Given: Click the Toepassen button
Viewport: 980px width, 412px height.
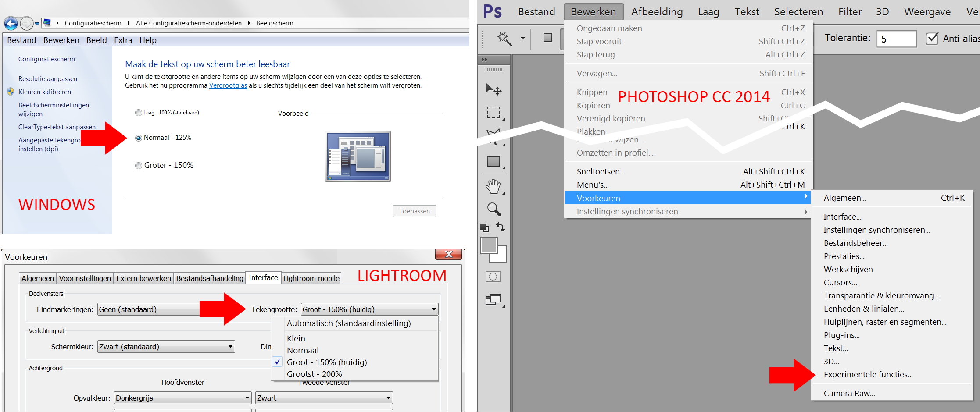Looking at the screenshot, I should coord(414,211).
